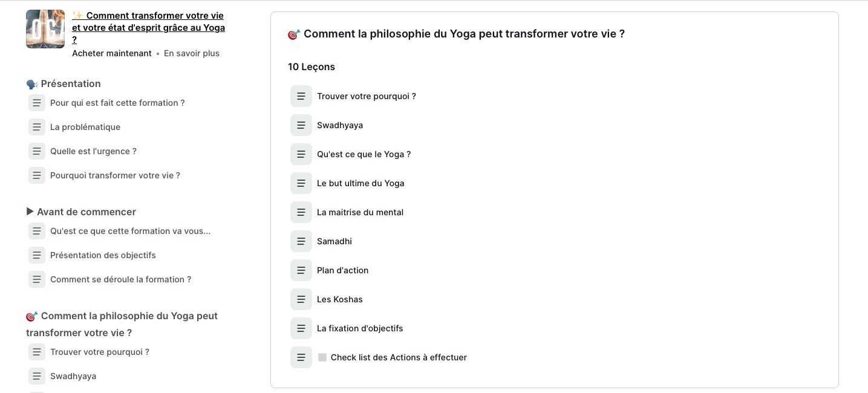Open Acheter maintenant link
Screen dimensions: 868x393
(112, 53)
